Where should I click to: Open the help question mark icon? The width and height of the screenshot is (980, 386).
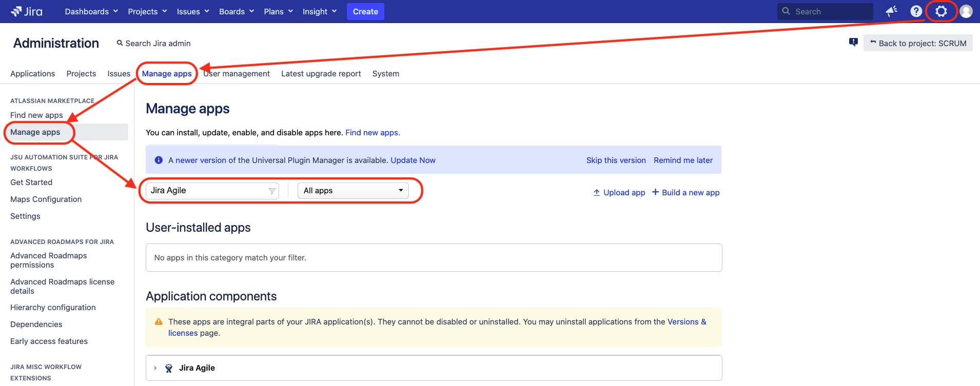pos(916,11)
